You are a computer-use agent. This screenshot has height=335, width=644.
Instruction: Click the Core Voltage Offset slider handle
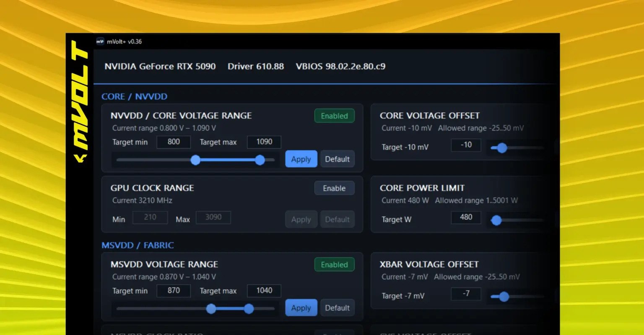pos(502,148)
